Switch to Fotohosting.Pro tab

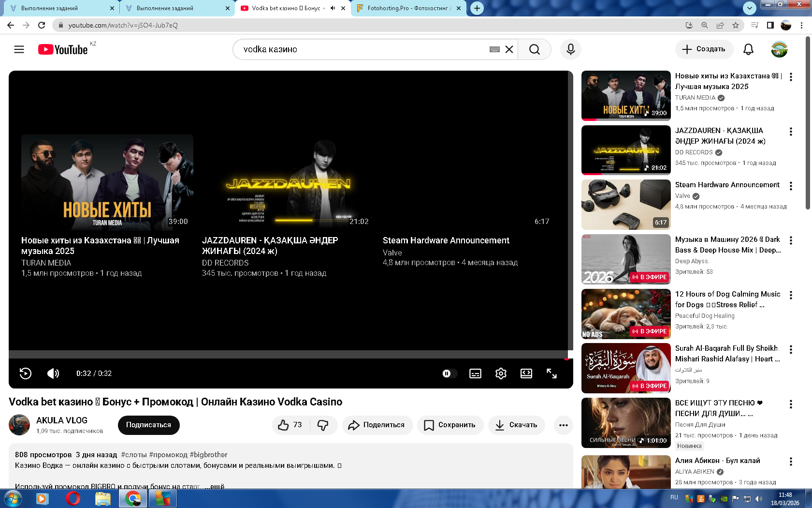click(408, 8)
